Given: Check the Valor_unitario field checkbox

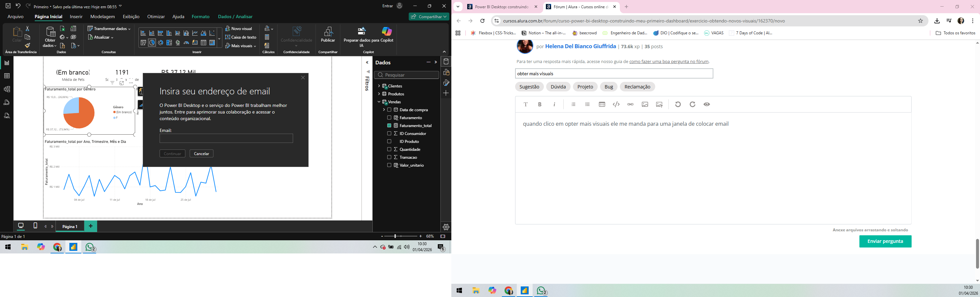Looking at the screenshot, I should click(389, 166).
